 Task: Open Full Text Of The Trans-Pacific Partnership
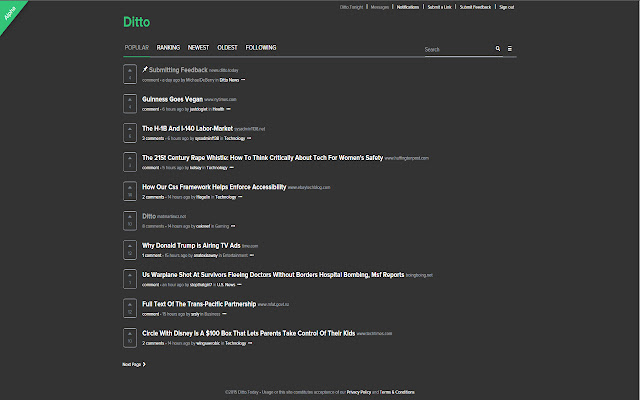point(199,304)
